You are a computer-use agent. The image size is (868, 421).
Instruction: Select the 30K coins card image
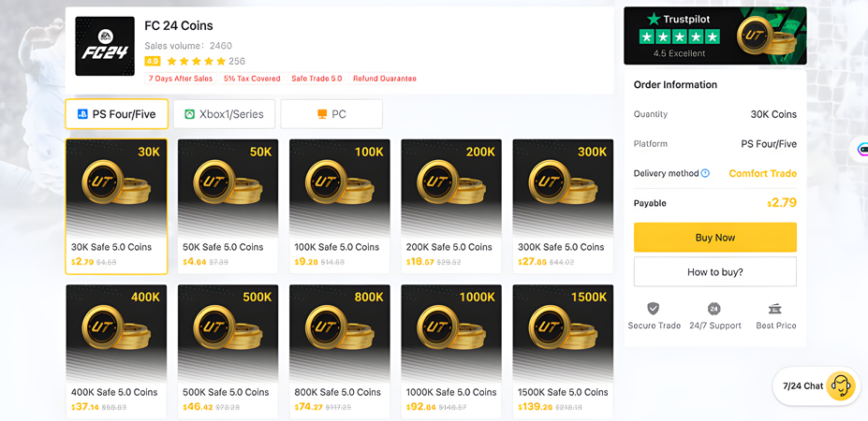pyautogui.click(x=116, y=187)
